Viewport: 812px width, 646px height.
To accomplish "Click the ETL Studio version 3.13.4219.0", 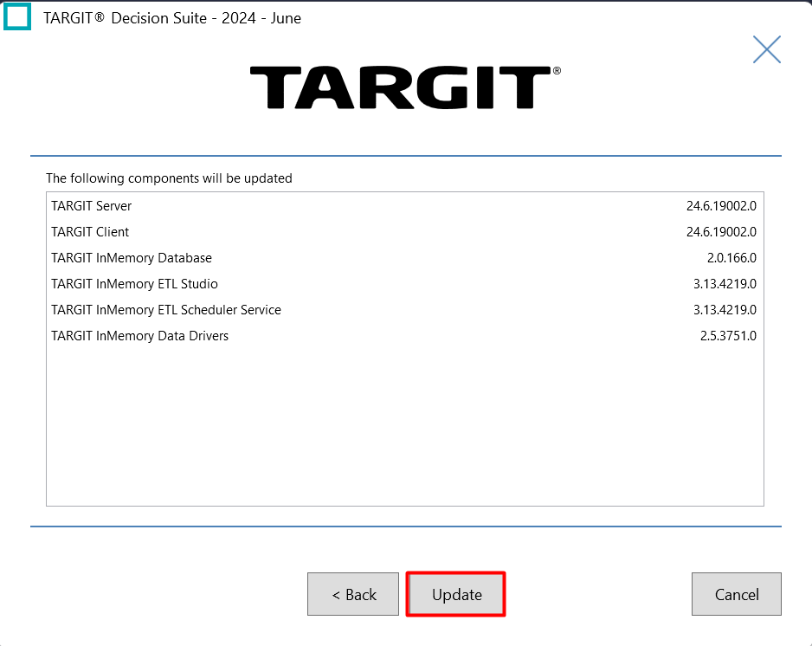I will click(725, 283).
